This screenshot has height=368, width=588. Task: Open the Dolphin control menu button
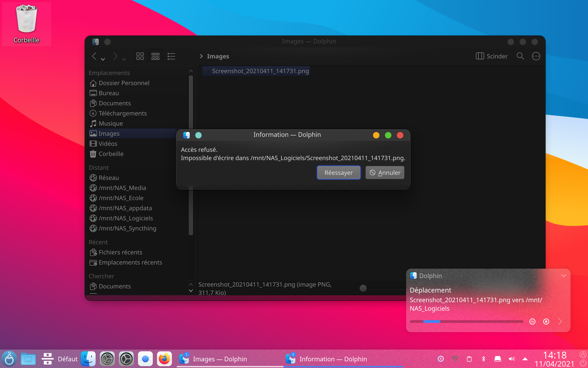pyautogui.click(x=536, y=56)
